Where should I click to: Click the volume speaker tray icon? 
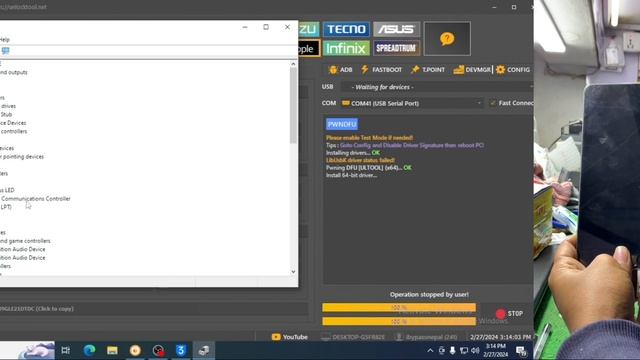pyautogui.click(x=475, y=350)
